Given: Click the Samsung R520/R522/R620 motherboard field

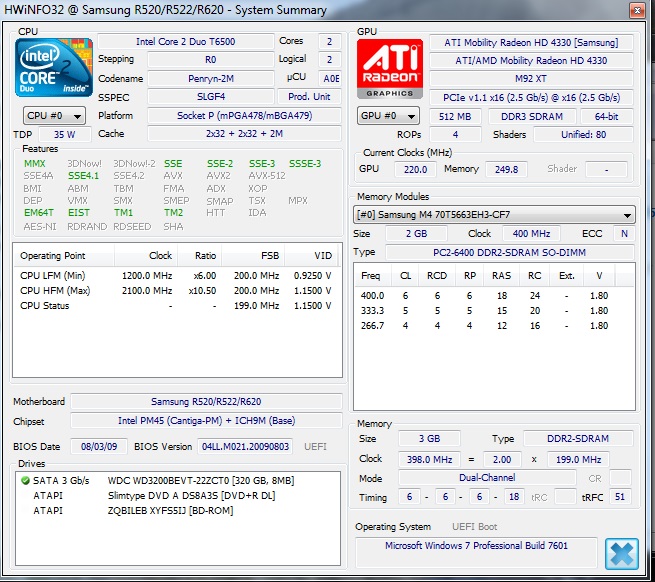Looking at the screenshot, I should click(206, 402).
